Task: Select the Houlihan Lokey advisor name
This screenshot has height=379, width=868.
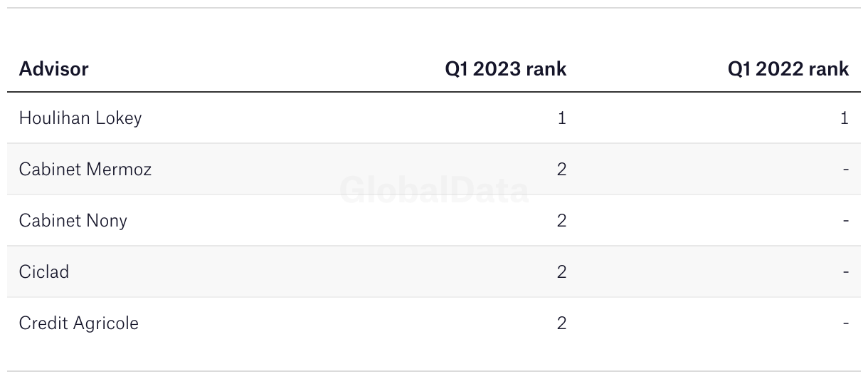Action: click(x=80, y=118)
